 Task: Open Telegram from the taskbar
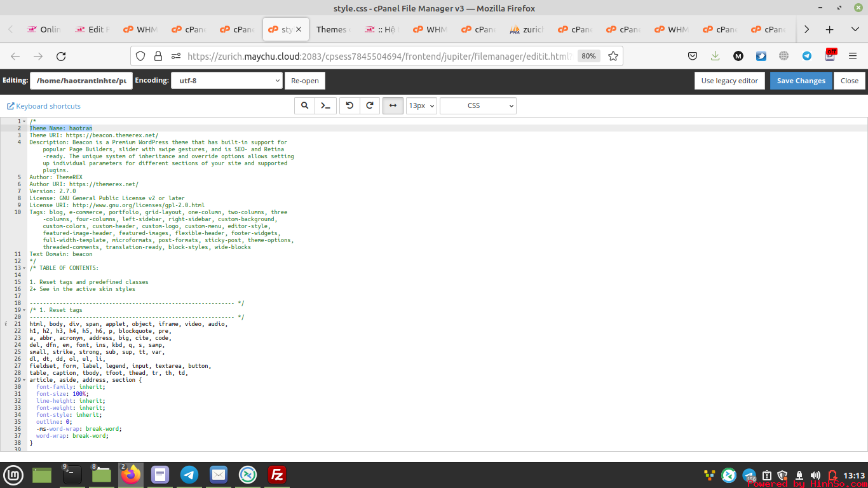pos(189,475)
